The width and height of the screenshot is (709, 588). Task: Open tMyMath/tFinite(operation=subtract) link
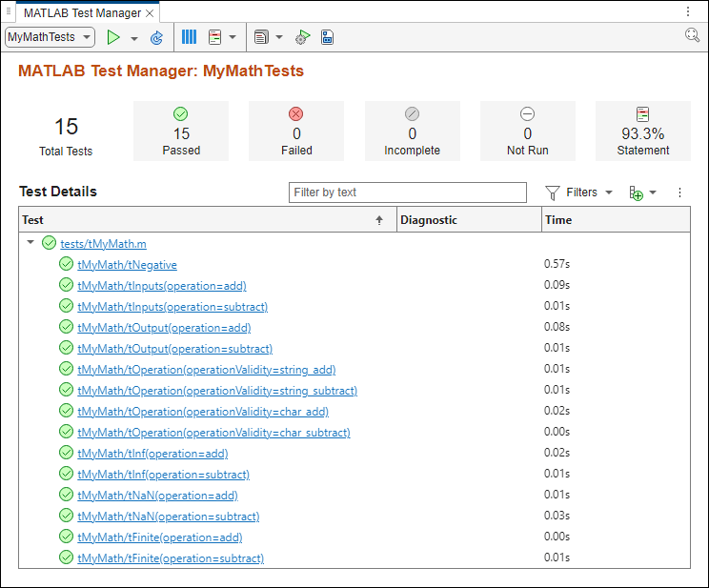pyautogui.click(x=171, y=558)
